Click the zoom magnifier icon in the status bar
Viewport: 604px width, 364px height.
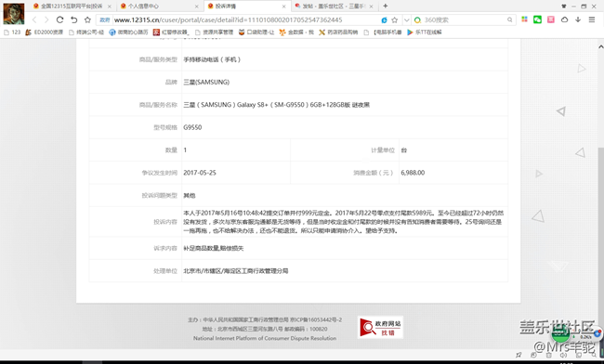(594, 355)
